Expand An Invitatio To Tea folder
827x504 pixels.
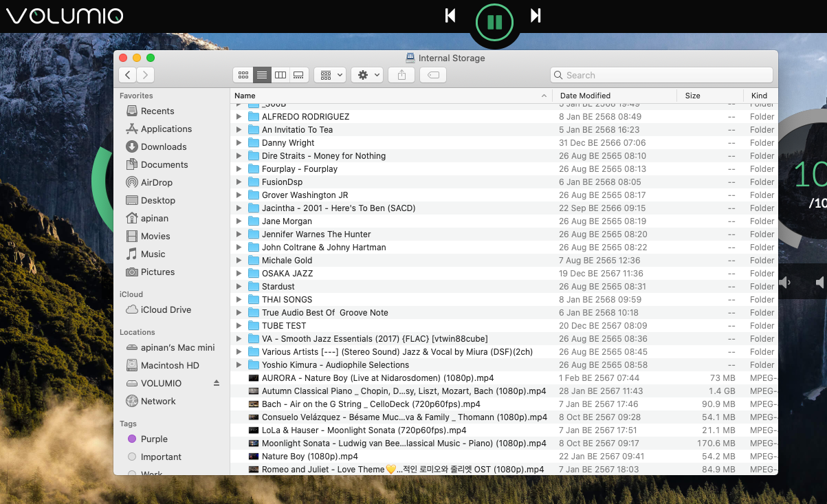(x=239, y=130)
